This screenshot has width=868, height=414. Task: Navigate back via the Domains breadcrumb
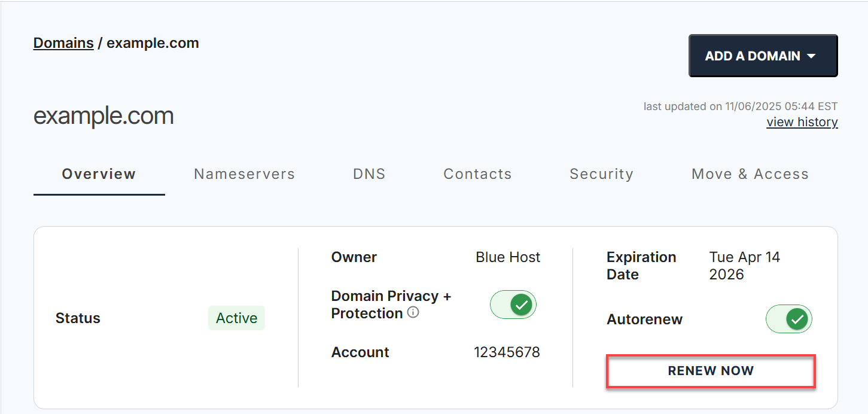tap(63, 42)
